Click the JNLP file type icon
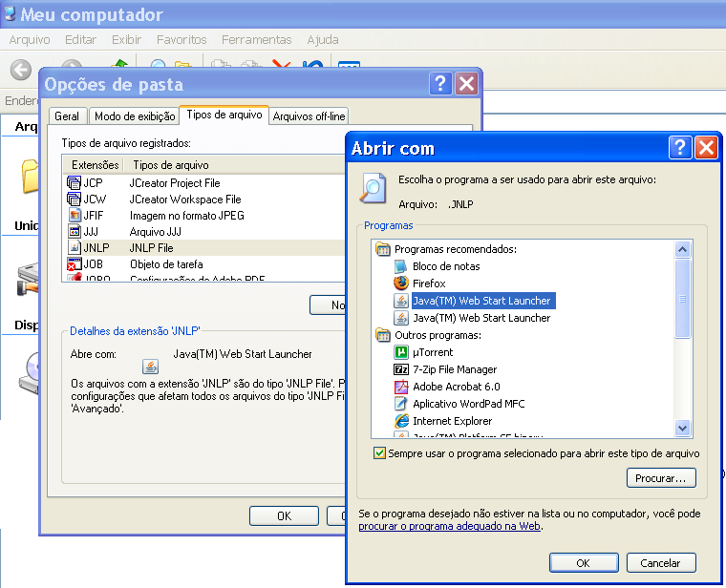726x588 pixels. (75, 247)
